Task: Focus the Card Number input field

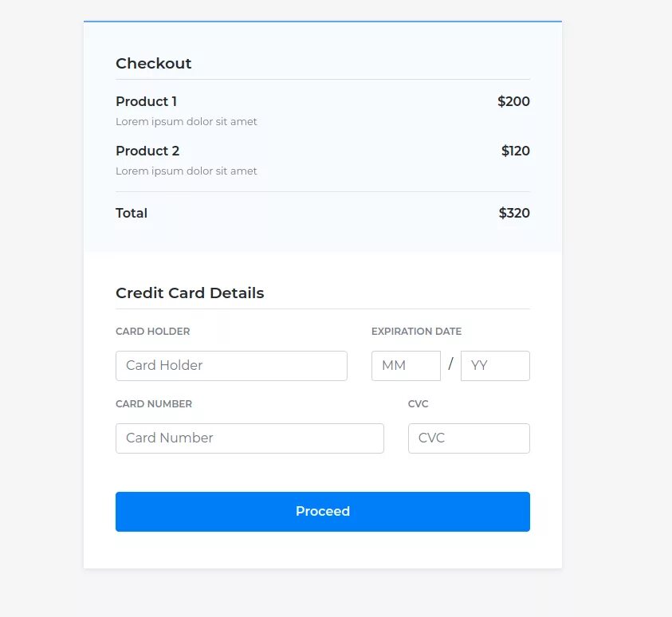Action: click(250, 438)
